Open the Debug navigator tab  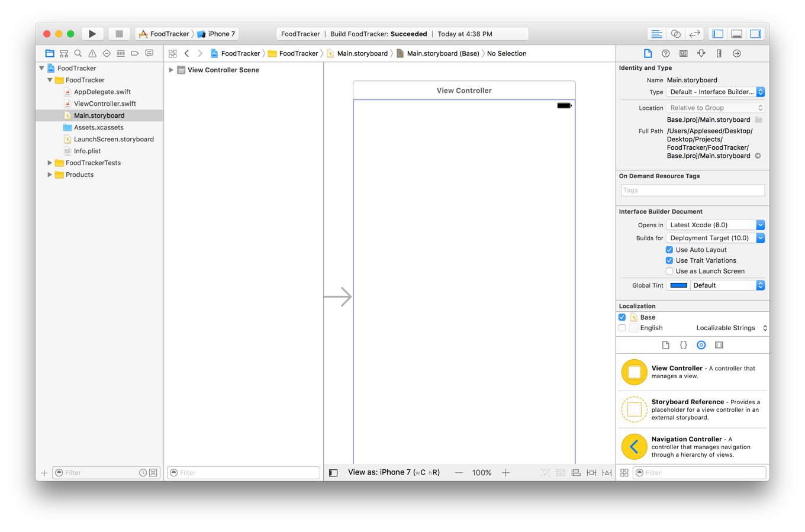121,53
